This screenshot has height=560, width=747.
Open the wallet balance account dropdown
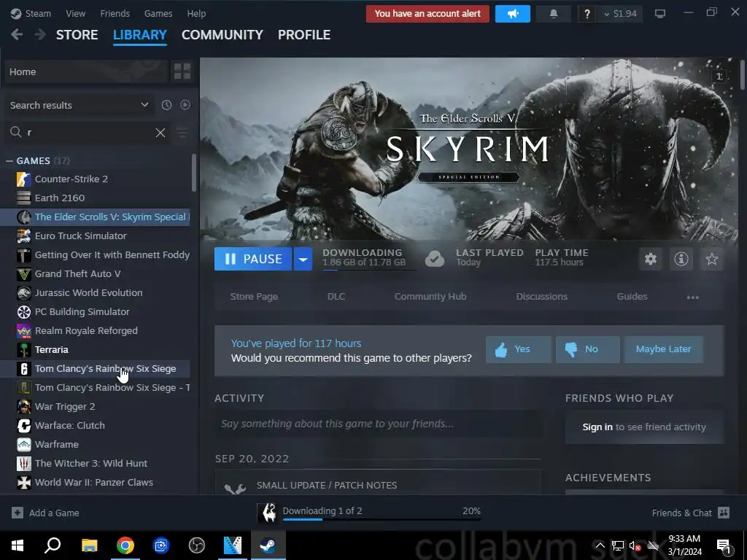tap(620, 14)
